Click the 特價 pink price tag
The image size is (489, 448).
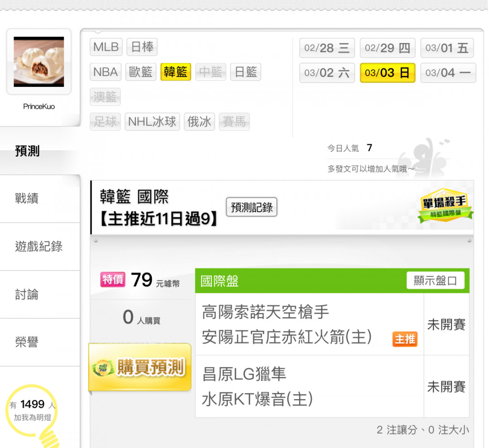pos(113,279)
